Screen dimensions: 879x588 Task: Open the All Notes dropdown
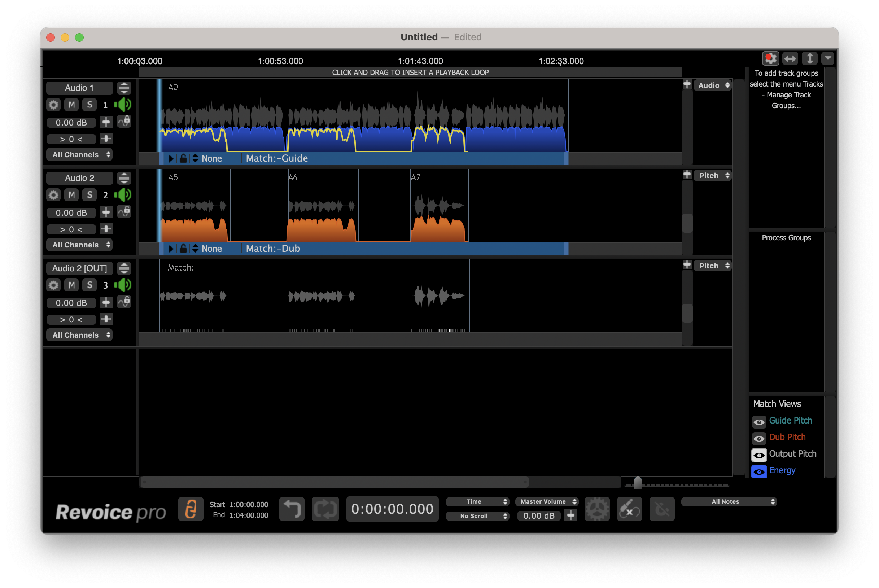(729, 501)
